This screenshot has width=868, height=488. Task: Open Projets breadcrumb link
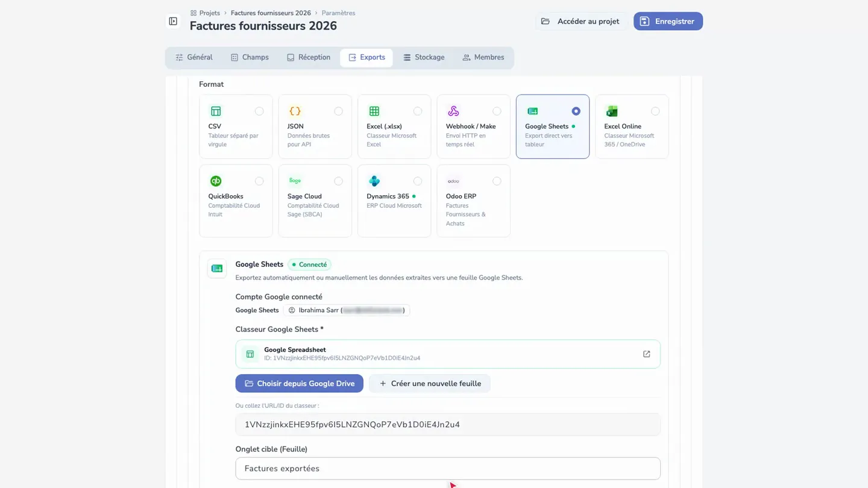point(210,13)
